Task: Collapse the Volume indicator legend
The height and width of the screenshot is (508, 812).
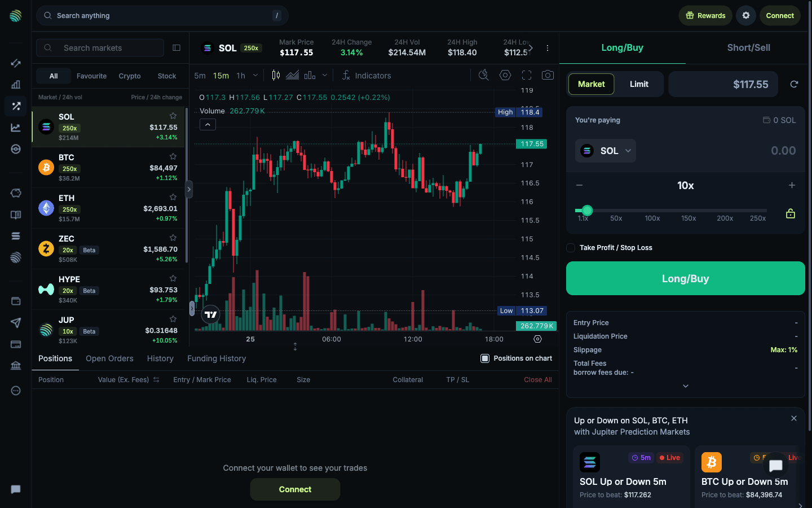Action: click(208, 125)
